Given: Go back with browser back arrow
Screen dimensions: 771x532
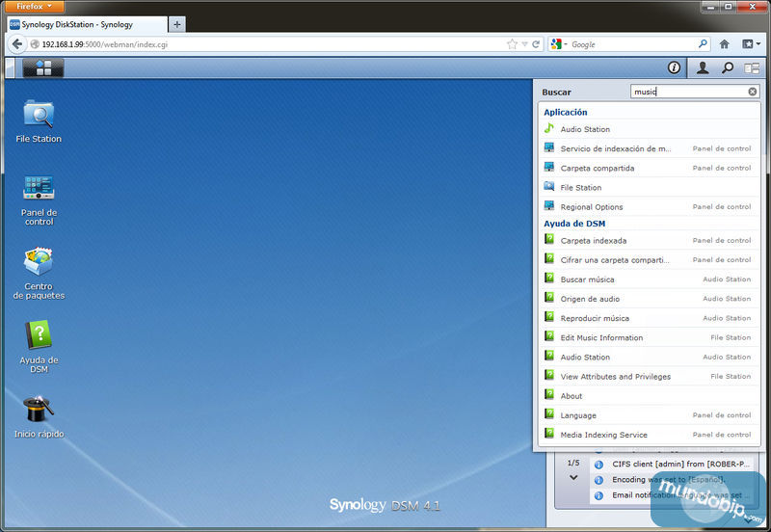Looking at the screenshot, I should pyautogui.click(x=17, y=44).
